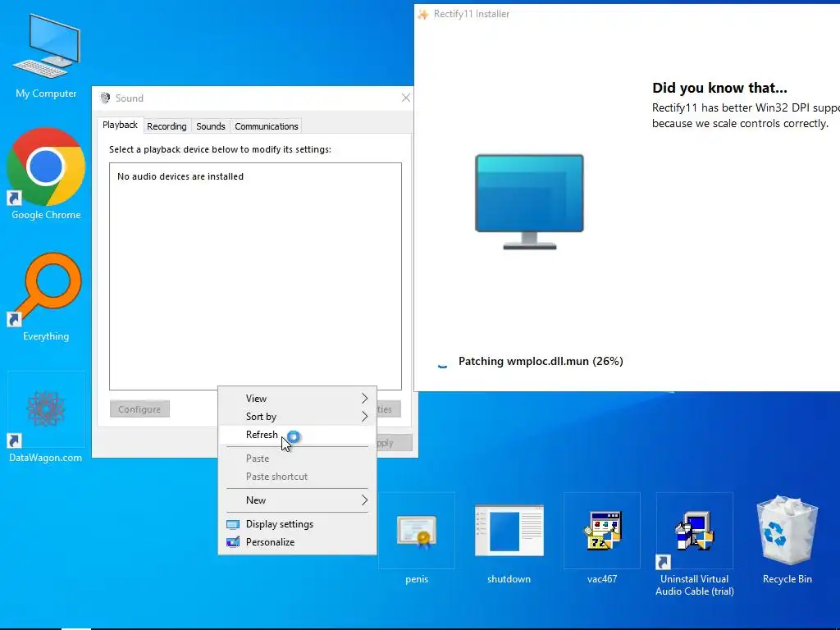The height and width of the screenshot is (630, 840).
Task: Click the Paste context menu entry
Action: click(297, 459)
